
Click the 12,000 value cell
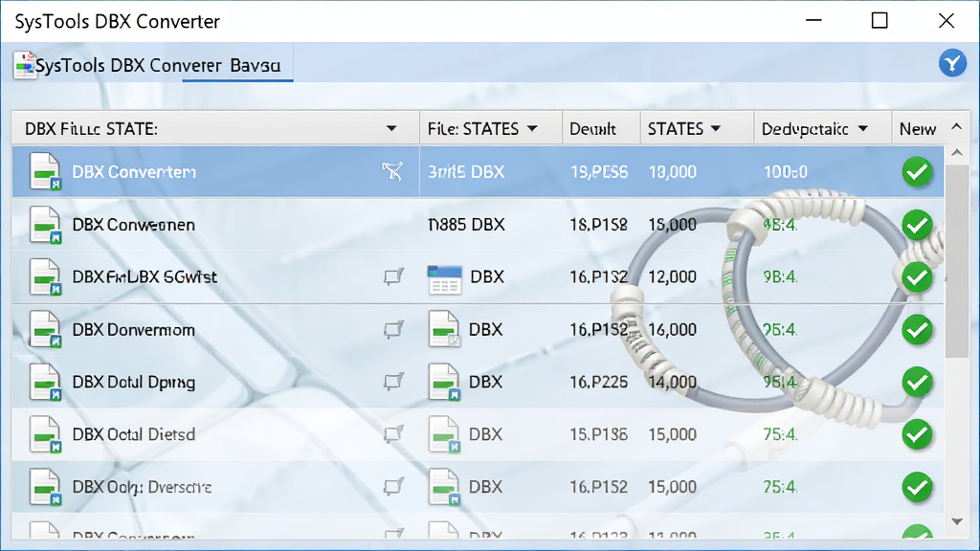coord(673,276)
